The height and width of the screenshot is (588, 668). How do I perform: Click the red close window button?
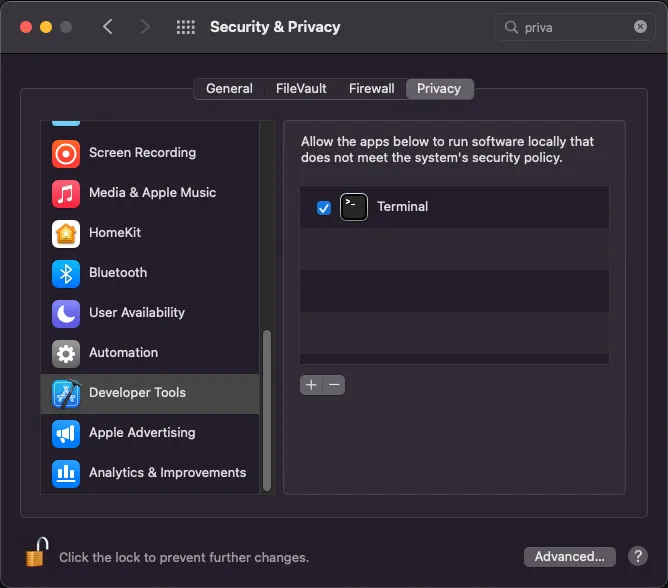pyautogui.click(x=26, y=27)
